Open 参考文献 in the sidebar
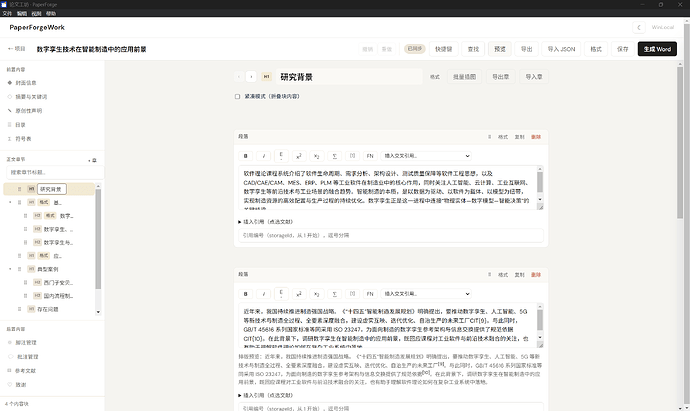Screen dimensions: 690x411 coord(26,371)
